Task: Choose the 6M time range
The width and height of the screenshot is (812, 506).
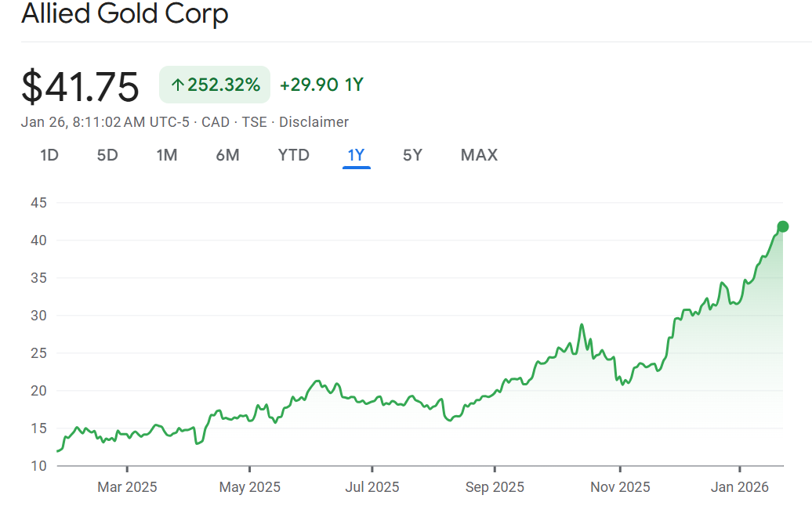Action: pos(227,155)
